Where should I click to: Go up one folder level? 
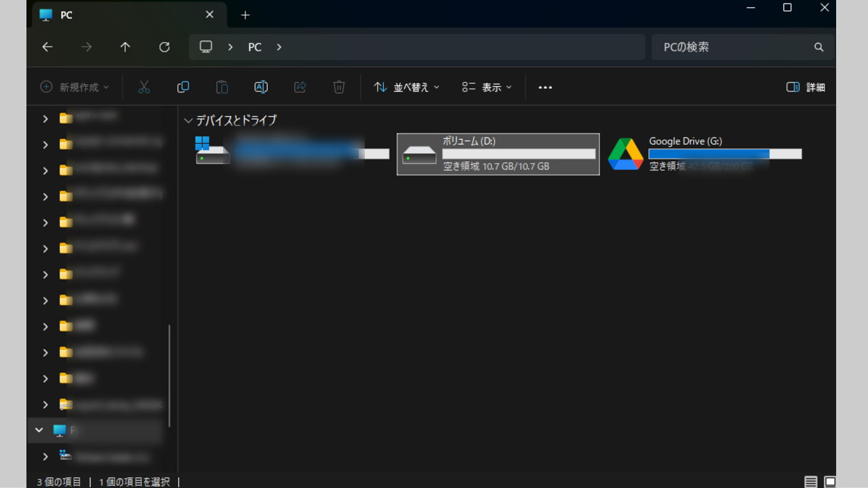(125, 47)
